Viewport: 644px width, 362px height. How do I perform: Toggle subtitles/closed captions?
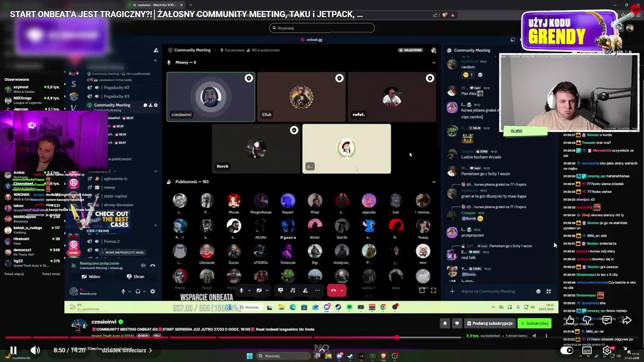point(587,350)
